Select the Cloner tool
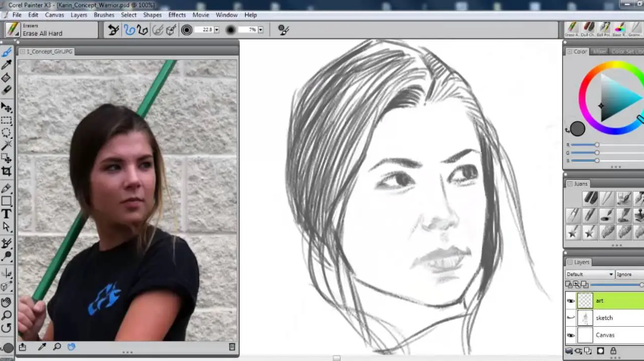This screenshot has height=361, width=644. pyautogui.click(x=6, y=243)
